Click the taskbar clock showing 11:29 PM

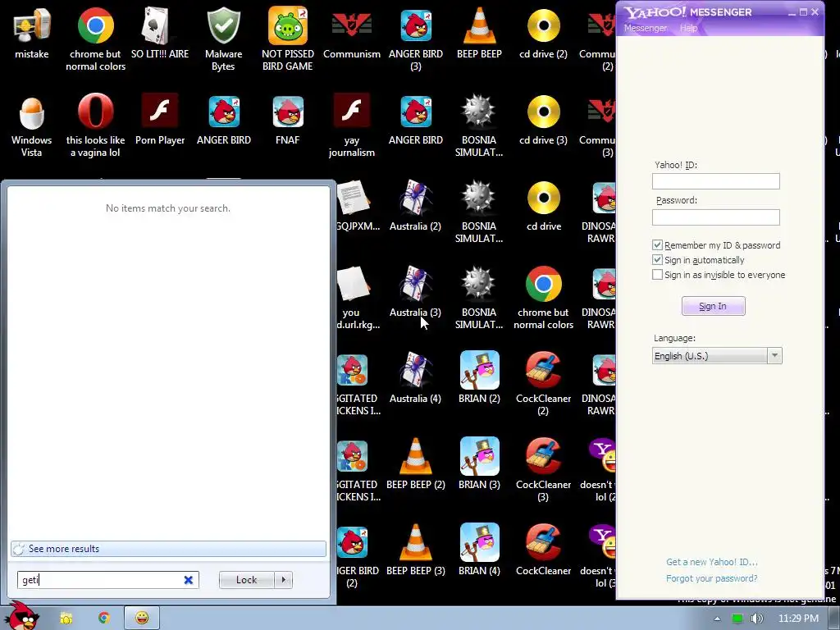click(798, 619)
